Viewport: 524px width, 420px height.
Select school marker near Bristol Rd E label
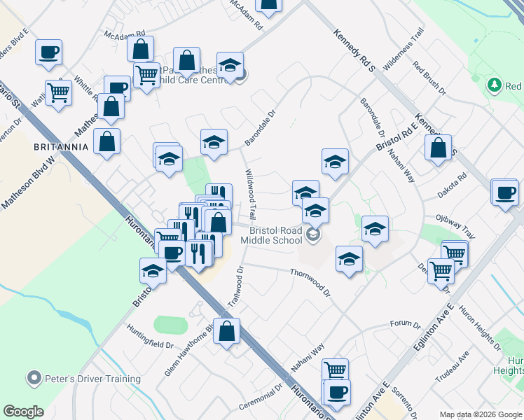[x=335, y=163]
